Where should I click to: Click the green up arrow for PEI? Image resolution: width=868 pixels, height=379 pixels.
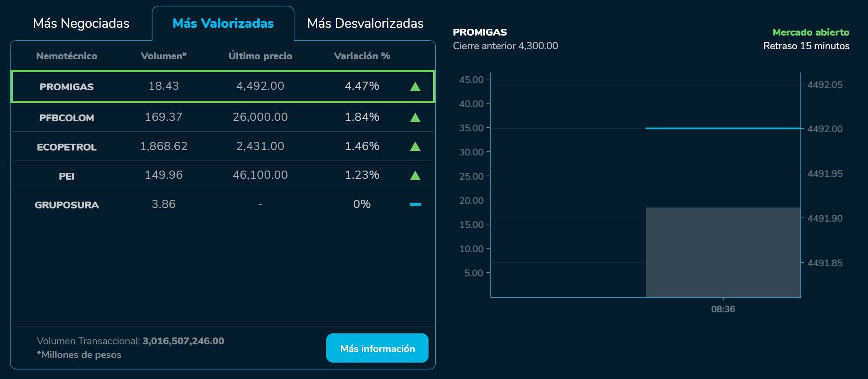[415, 176]
